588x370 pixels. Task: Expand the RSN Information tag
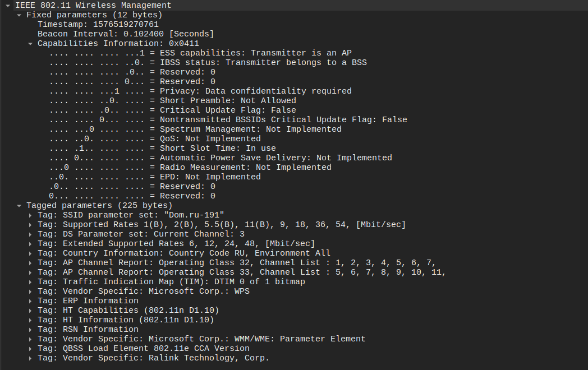point(30,330)
